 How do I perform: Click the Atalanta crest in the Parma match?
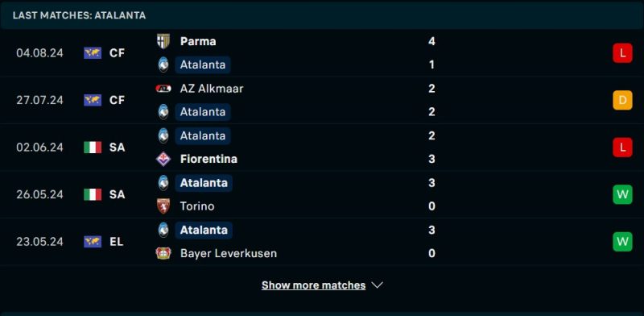[x=163, y=64]
